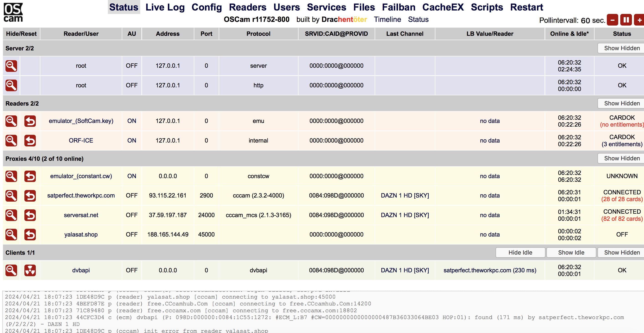644x333 pixels.
Task: Click satperfect.theworkpc.com (230 ms) LB value
Action: pos(490,270)
